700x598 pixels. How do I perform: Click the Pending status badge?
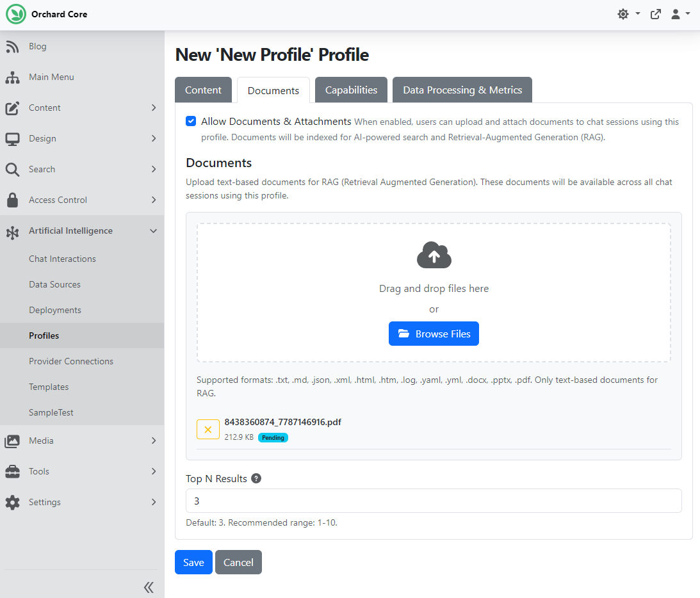coord(273,438)
